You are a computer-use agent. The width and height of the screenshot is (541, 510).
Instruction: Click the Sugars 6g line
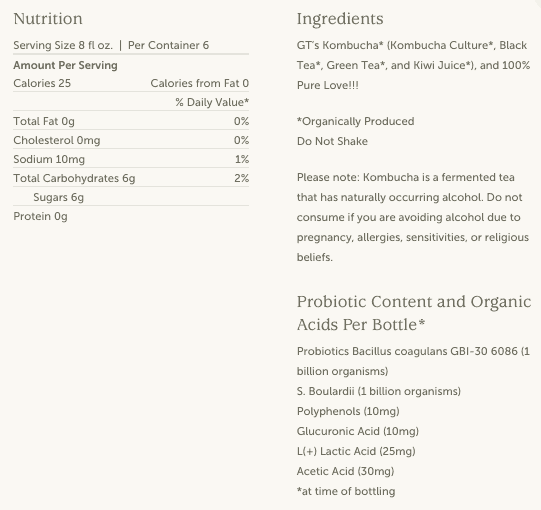(59, 197)
